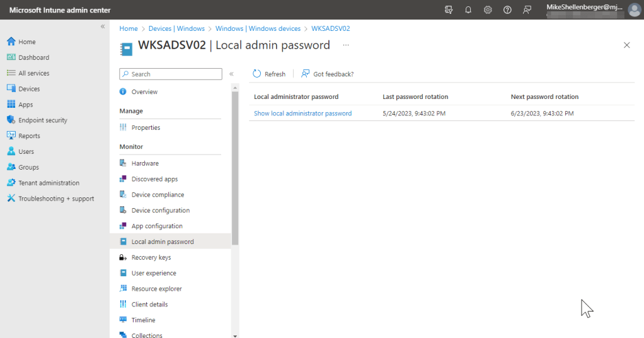This screenshot has height=338, width=644.
Task: Go to Devices | Windows breadcrumb
Action: (176, 28)
